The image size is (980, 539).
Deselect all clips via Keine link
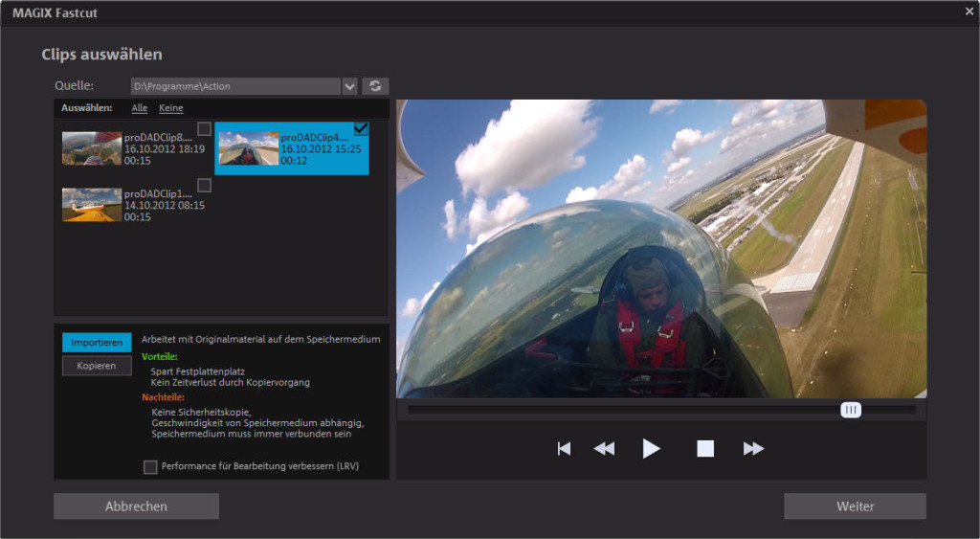(x=170, y=108)
